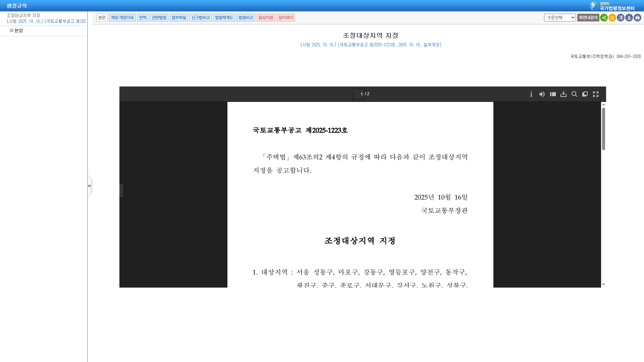This screenshot has height=362, width=644.
Task: Enable 음성지원 voice support
Action: [x=266, y=17]
